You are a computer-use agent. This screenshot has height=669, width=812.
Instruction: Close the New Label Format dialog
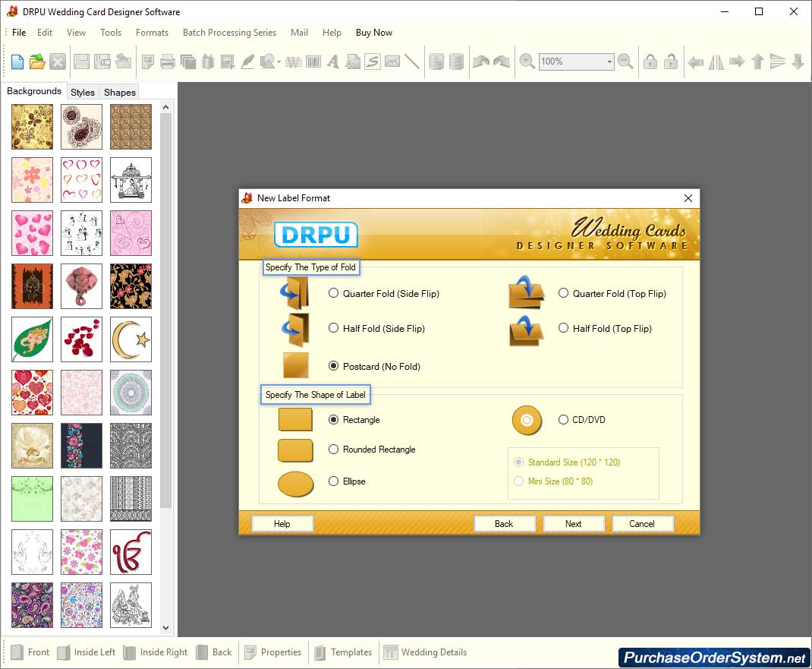pos(688,198)
